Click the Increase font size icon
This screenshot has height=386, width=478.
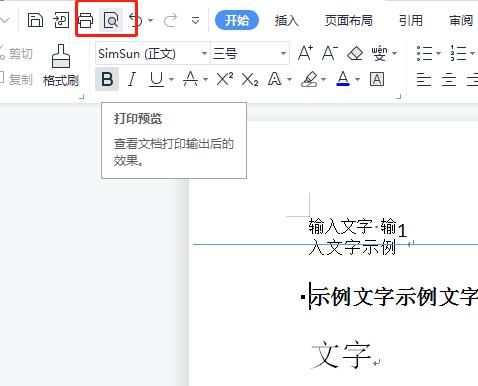point(305,53)
